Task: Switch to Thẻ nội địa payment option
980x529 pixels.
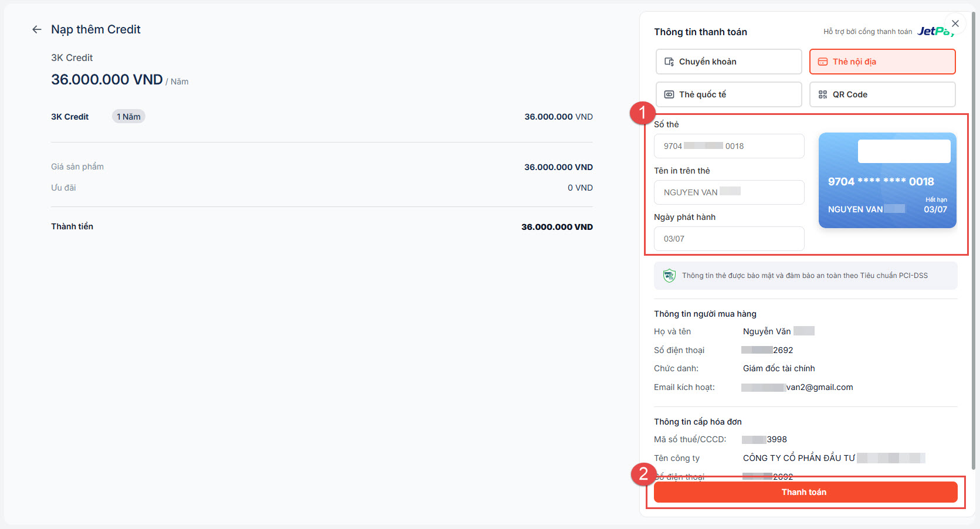Action: click(882, 62)
